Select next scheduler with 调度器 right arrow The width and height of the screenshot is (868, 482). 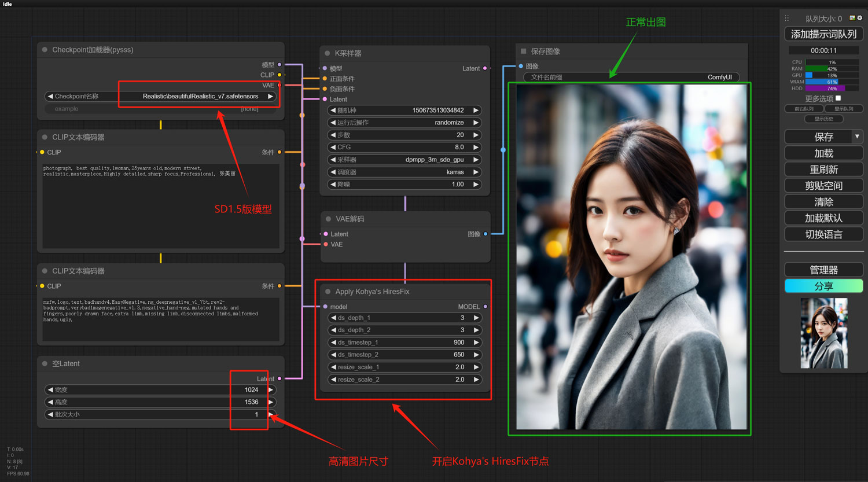[x=476, y=172]
